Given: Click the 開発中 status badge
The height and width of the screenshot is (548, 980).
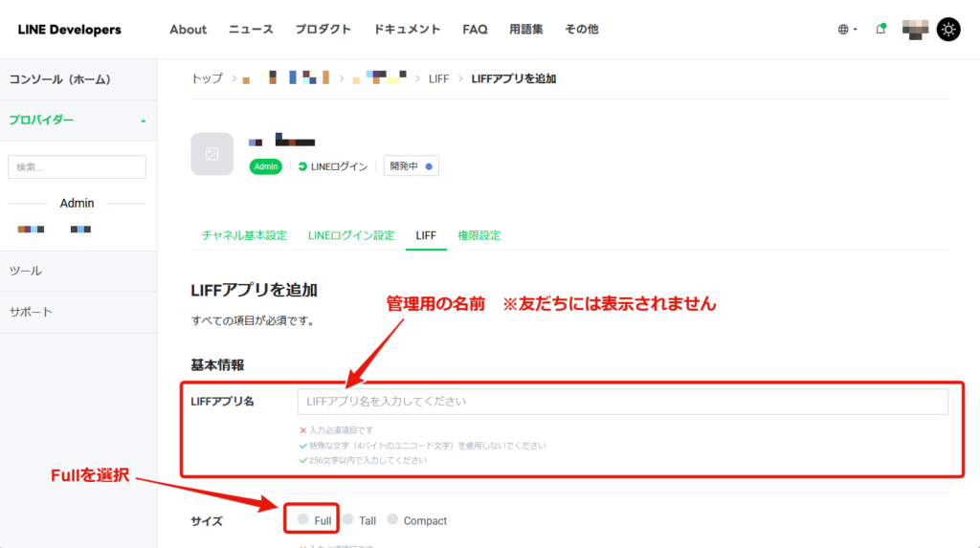Looking at the screenshot, I should [x=412, y=166].
